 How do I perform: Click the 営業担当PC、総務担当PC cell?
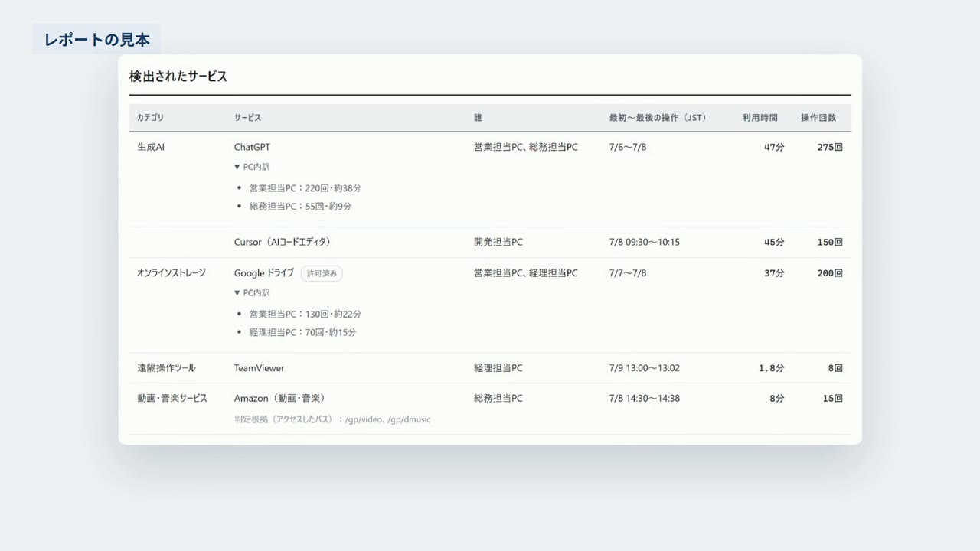click(x=525, y=147)
